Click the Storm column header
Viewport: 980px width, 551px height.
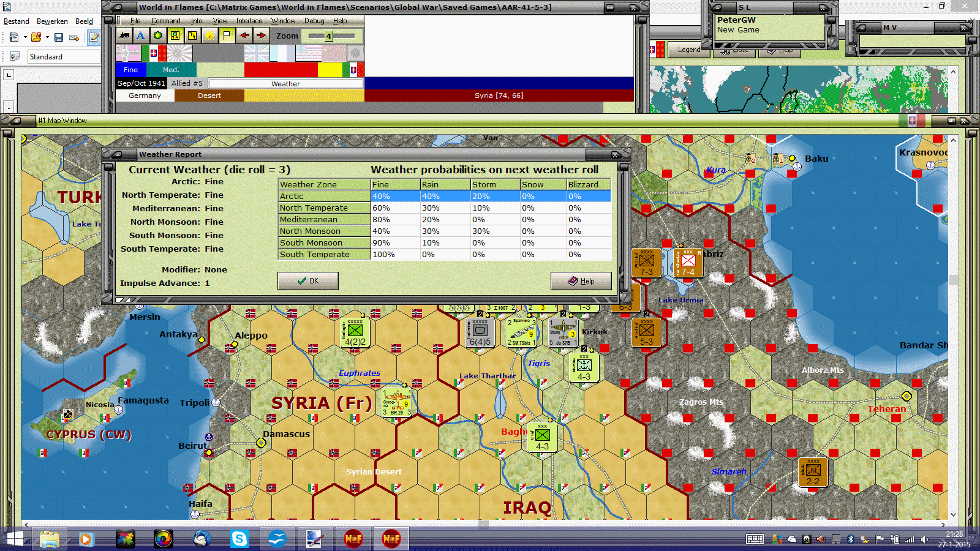click(495, 184)
